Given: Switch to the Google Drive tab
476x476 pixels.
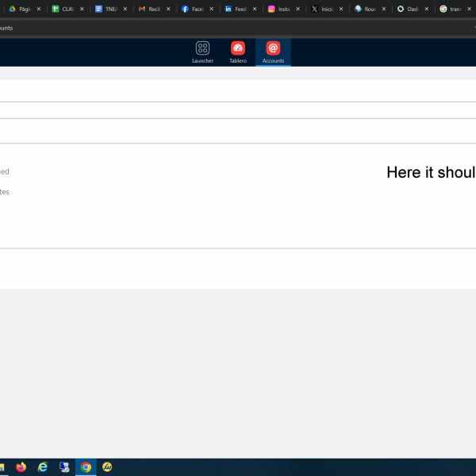Looking at the screenshot, I should coord(20,9).
